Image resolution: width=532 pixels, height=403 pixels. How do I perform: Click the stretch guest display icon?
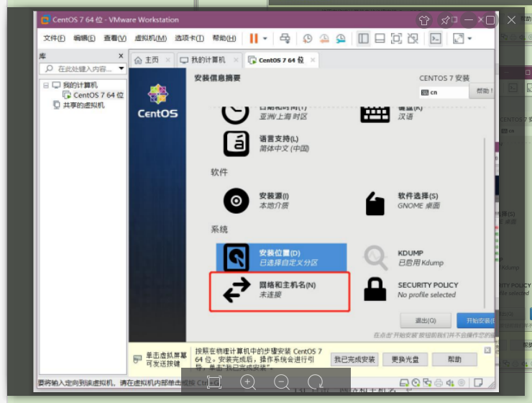click(x=458, y=38)
